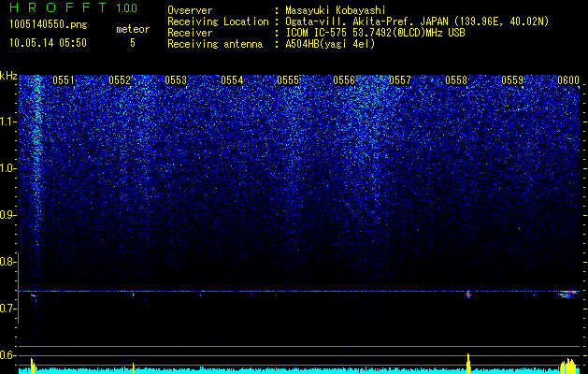Click the 0551 time marker
This screenshot has height=374, width=588.
[x=64, y=80]
